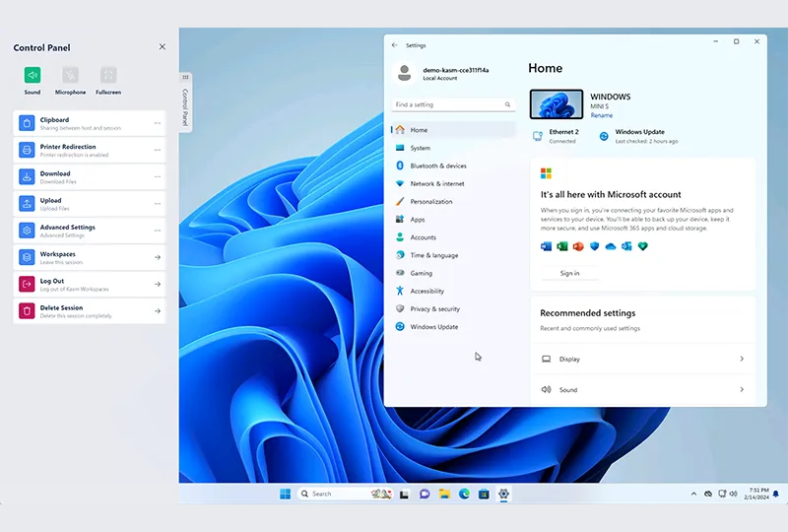This screenshot has height=532, width=788.
Task: Click the Delete Session trash icon
Action: coord(27,310)
